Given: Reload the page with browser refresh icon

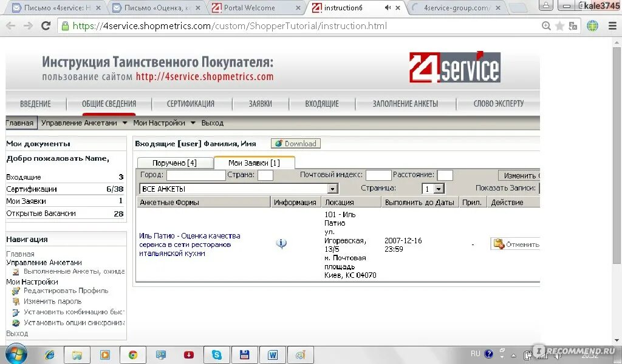Looking at the screenshot, I should (x=46, y=25).
